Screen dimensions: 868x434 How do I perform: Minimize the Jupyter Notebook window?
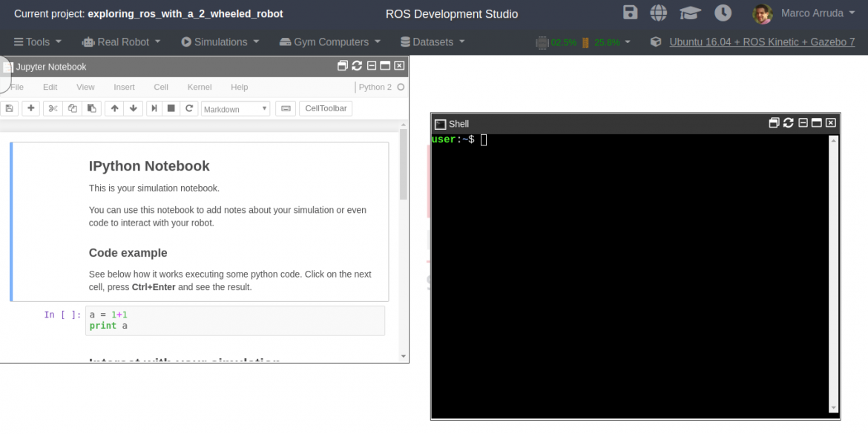372,66
